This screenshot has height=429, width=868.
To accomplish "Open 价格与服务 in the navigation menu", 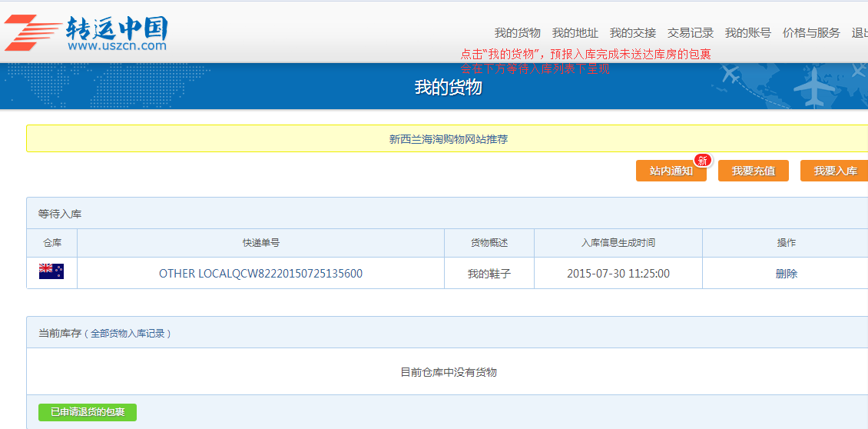I will click(x=811, y=33).
